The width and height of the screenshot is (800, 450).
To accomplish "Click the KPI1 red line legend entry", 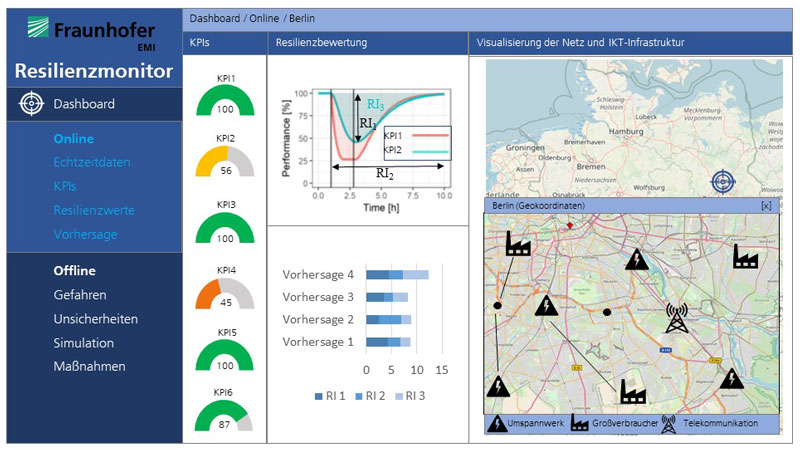I will point(416,136).
